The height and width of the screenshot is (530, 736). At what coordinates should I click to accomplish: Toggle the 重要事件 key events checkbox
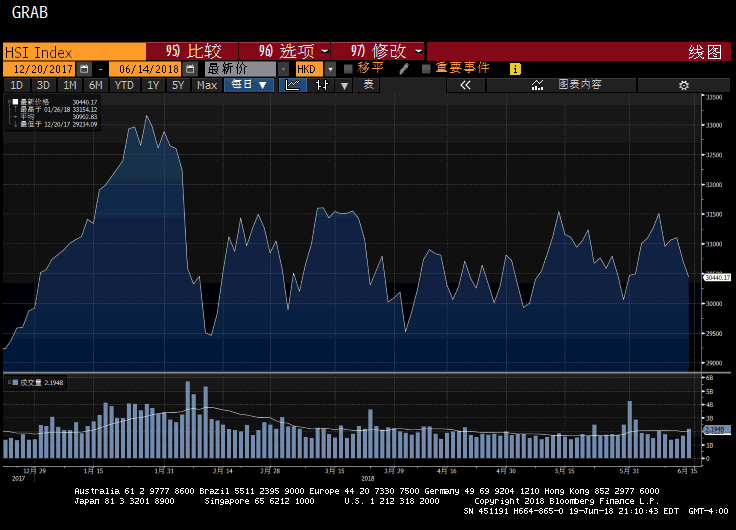click(426, 69)
